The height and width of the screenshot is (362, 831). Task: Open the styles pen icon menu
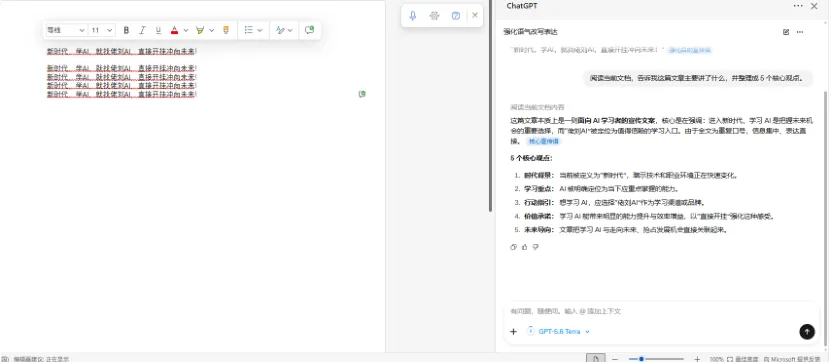284,30
